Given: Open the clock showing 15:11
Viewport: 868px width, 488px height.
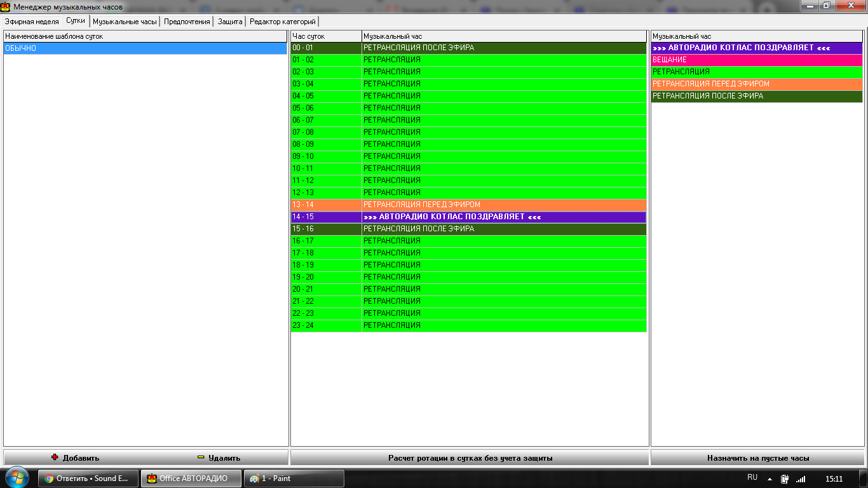Looking at the screenshot, I should click(834, 478).
